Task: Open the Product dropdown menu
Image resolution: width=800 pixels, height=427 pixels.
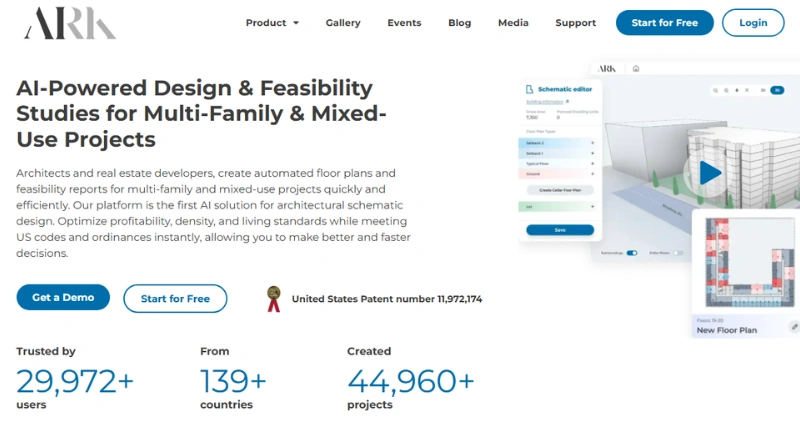Action: 272,23
